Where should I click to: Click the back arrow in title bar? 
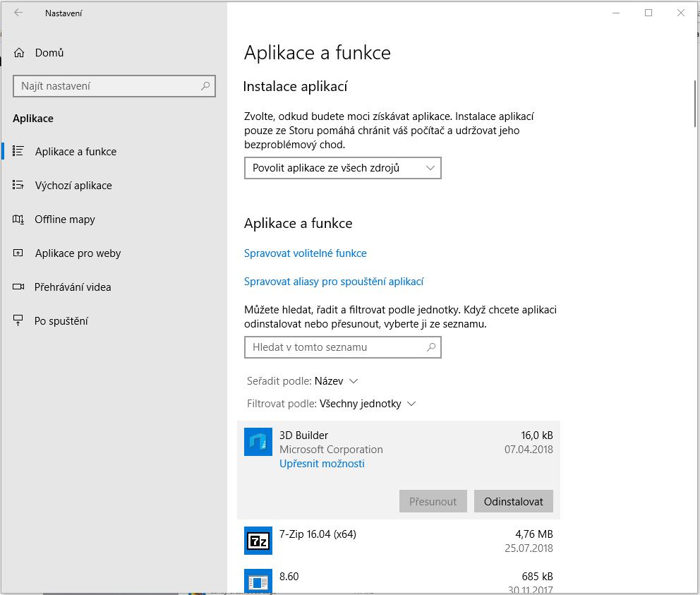click(x=18, y=13)
